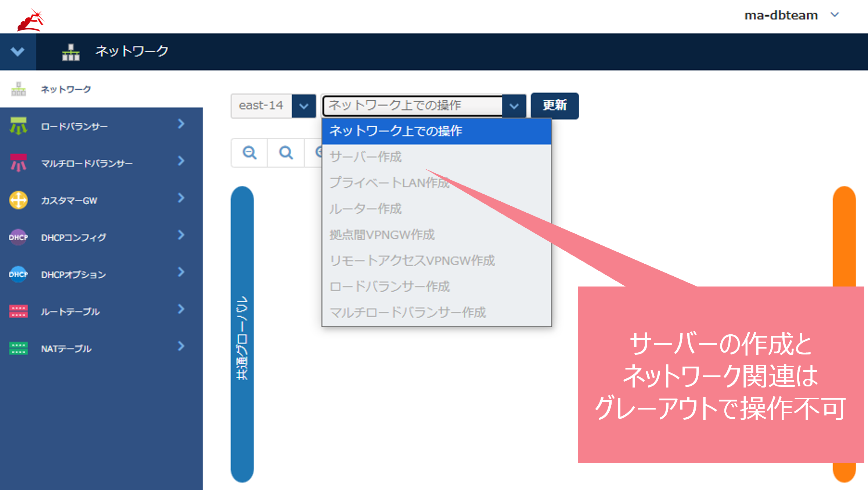
Task: Click the multi load balancer icon
Action: (x=18, y=163)
